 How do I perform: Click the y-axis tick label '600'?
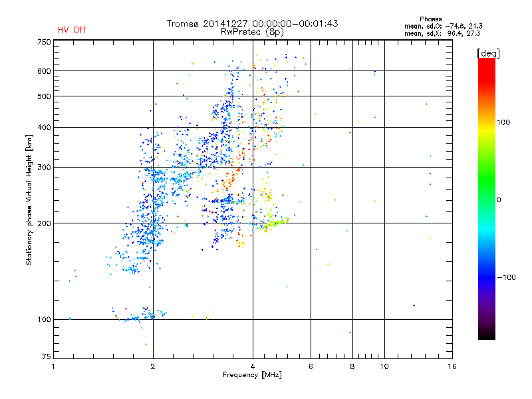tap(44, 71)
